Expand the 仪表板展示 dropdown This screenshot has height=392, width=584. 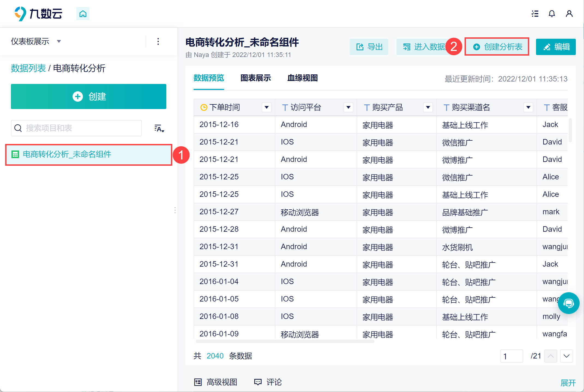[59, 41]
